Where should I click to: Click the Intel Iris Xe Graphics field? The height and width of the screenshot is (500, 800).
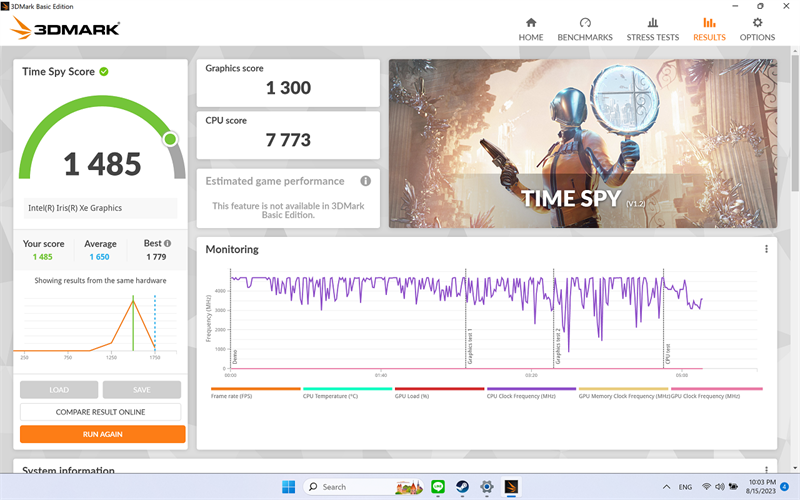pyautogui.click(x=101, y=208)
